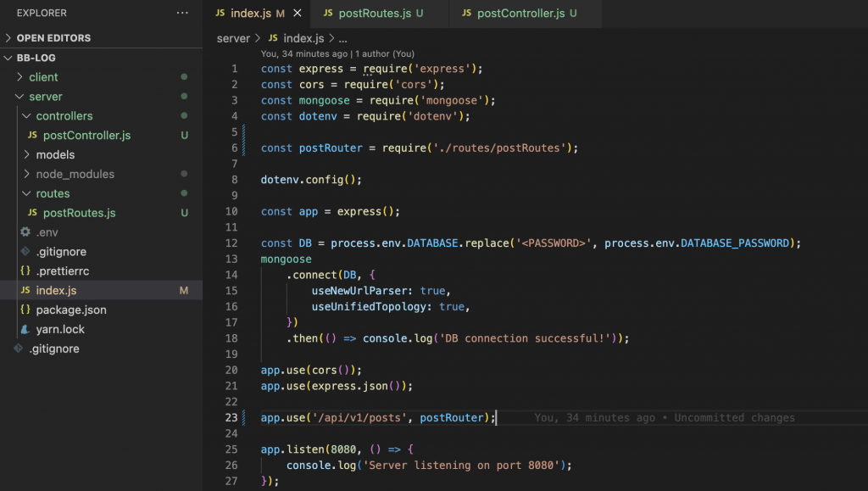Click the 'DB connection successful!' string

(x=525, y=338)
